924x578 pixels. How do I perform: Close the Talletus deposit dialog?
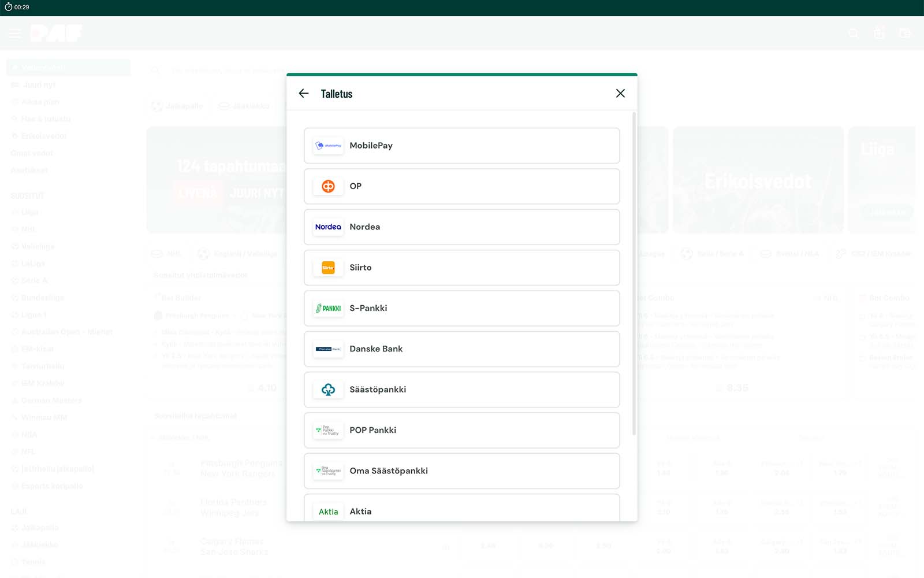coord(620,94)
